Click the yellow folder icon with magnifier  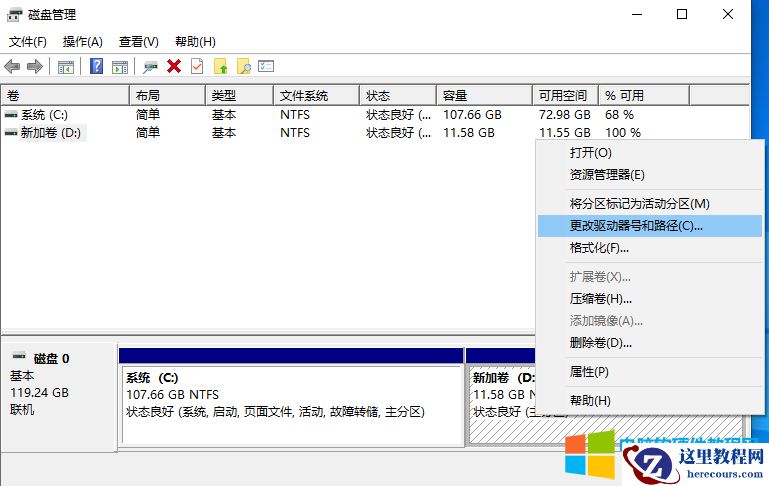click(243, 66)
